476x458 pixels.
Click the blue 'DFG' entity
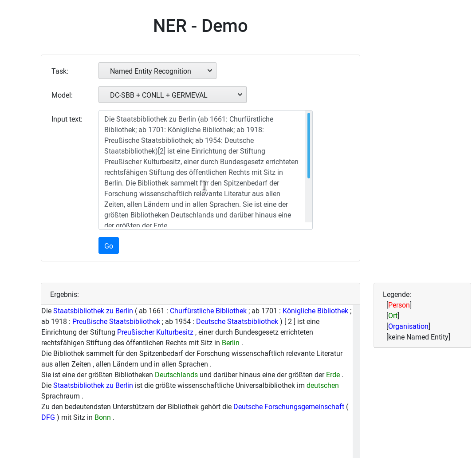click(48, 417)
